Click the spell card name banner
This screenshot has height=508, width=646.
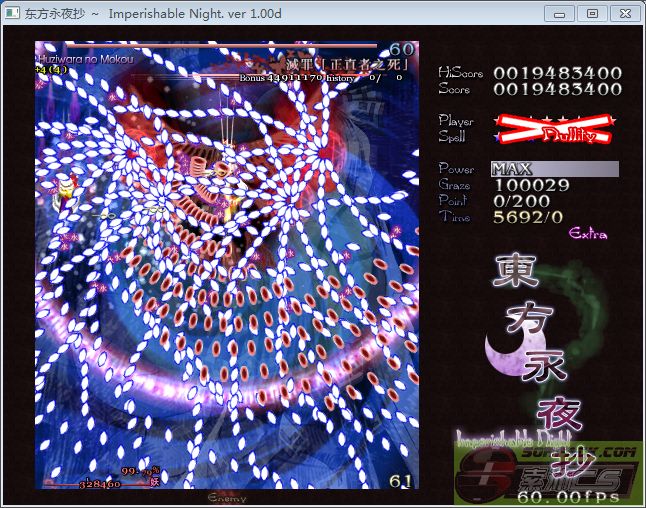coord(347,64)
